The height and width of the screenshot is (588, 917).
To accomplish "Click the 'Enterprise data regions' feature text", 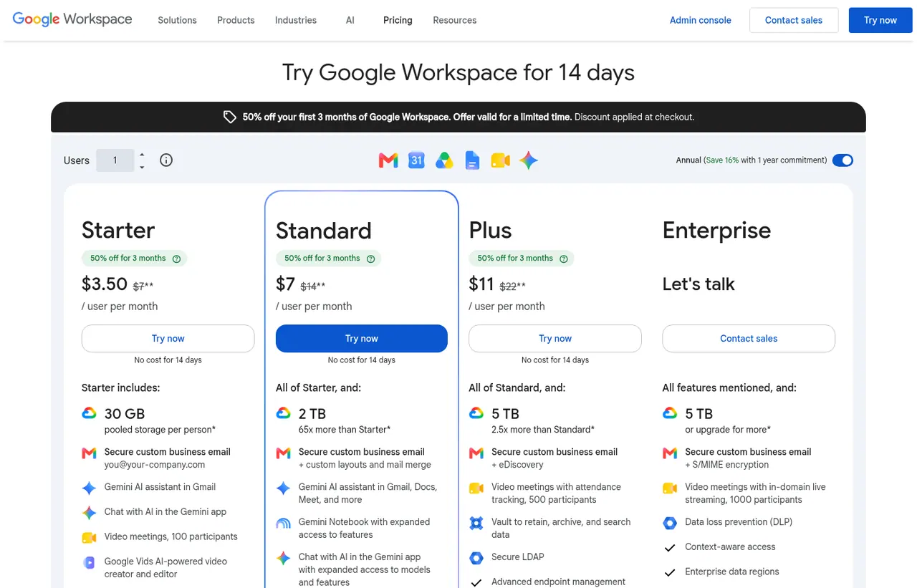I will (x=732, y=572).
